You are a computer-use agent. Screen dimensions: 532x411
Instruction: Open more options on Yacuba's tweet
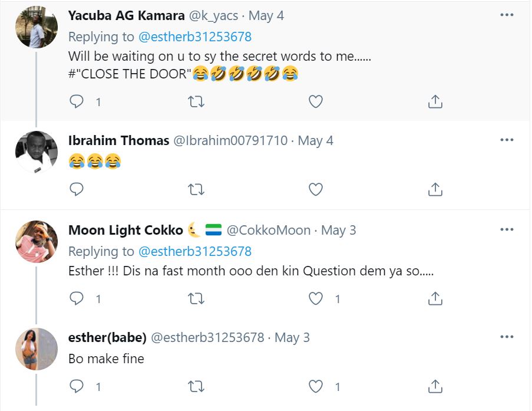click(507, 15)
